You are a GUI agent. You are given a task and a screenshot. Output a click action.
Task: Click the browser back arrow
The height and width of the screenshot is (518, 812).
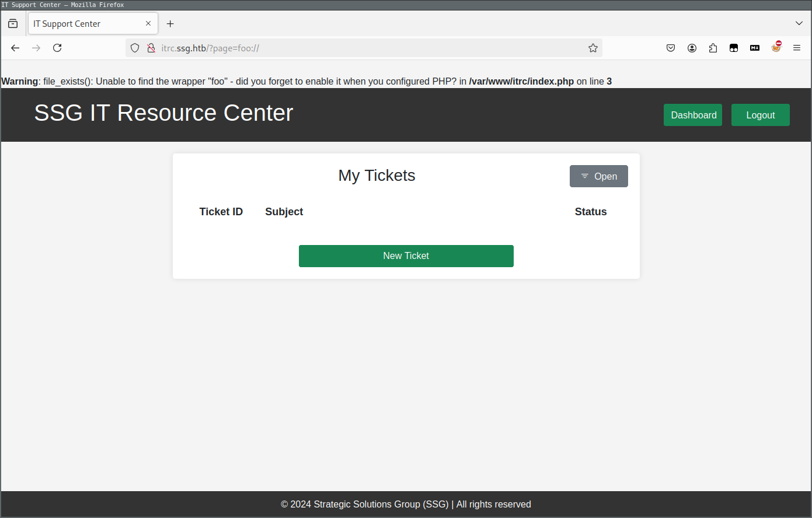point(15,48)
